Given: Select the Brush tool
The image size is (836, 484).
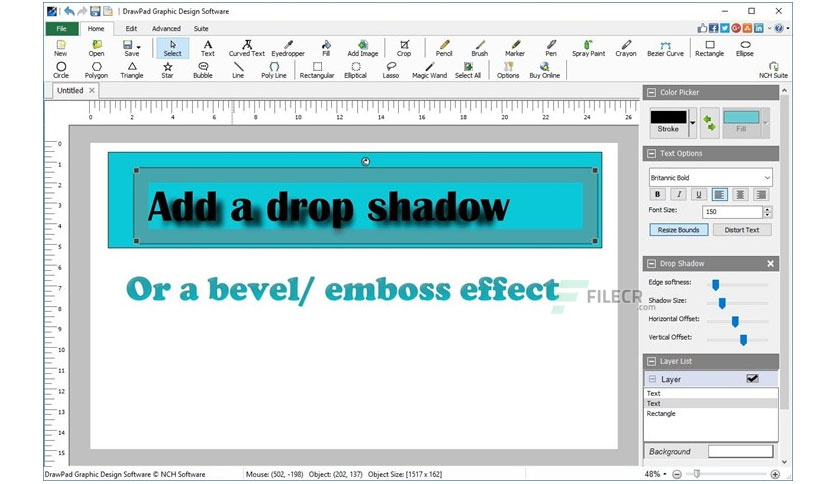Looking at the screenshot, I should [479, 48].
